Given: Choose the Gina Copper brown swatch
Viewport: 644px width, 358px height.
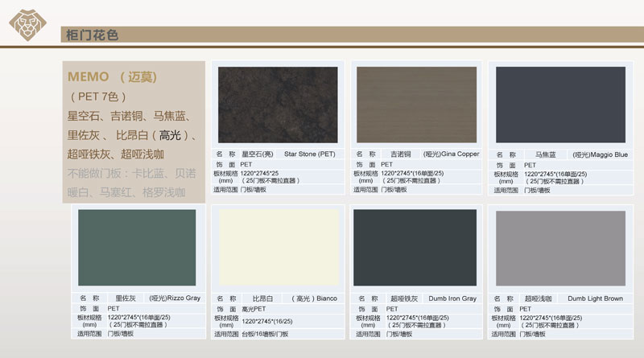Looking at the screenshot, I should [416, 105].
